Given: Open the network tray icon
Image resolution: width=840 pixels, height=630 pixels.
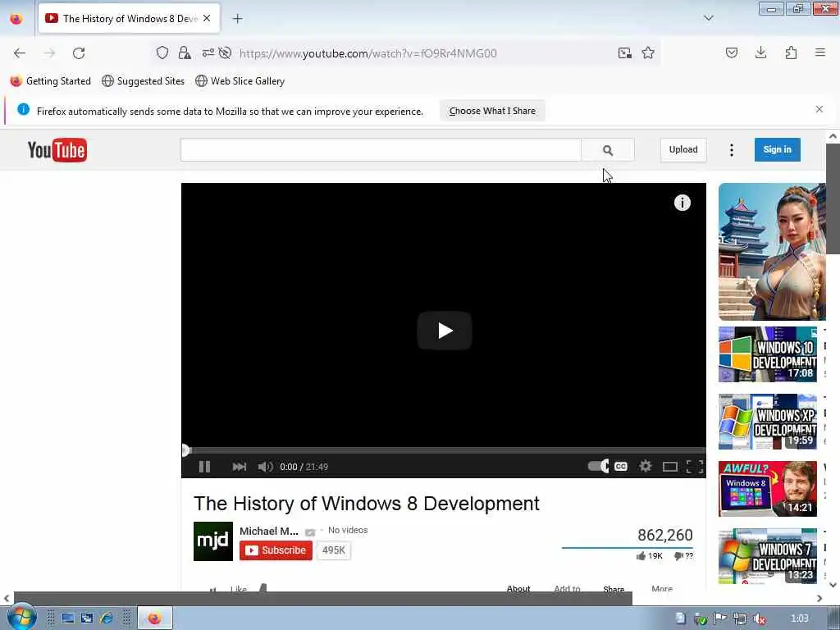Looking at the screenshot, I should pyautogui.click(x=740, y=619).
